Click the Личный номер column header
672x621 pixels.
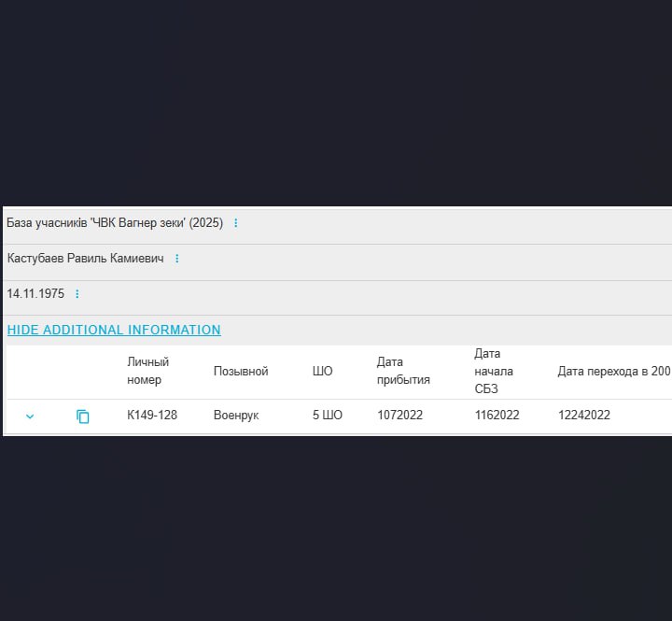click(147, 371)
